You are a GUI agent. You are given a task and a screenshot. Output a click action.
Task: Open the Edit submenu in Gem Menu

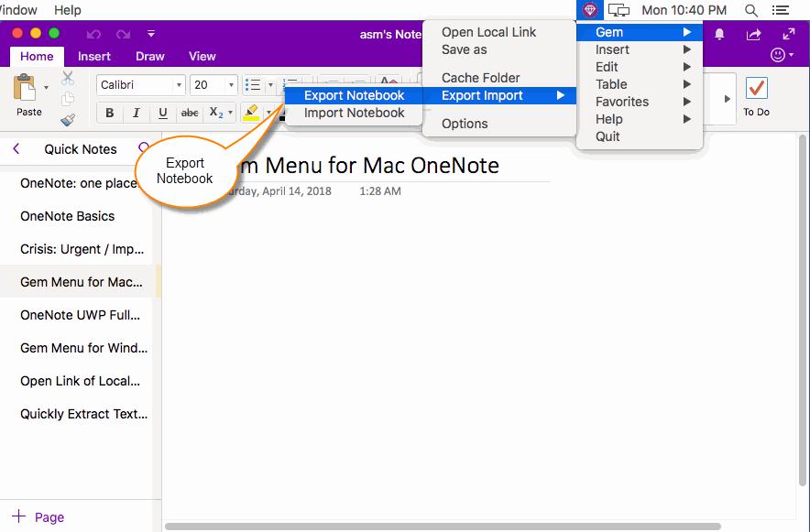[640, 67]
